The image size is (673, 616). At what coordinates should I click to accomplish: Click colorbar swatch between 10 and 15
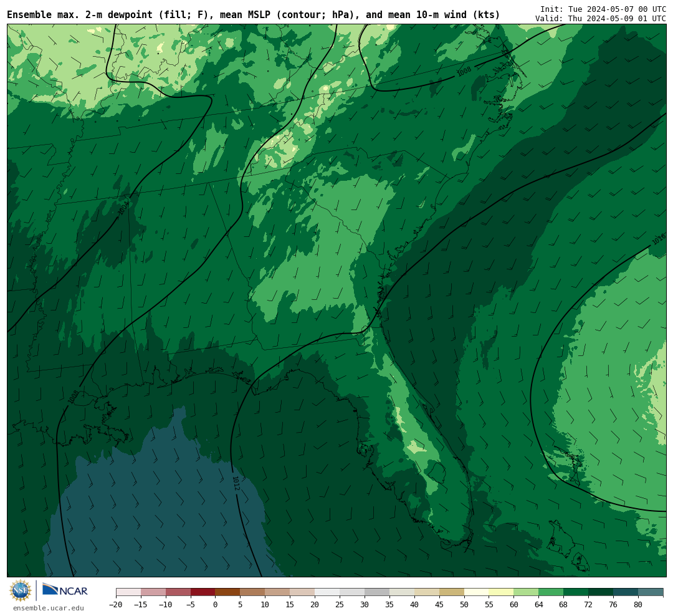click(278, 592)
